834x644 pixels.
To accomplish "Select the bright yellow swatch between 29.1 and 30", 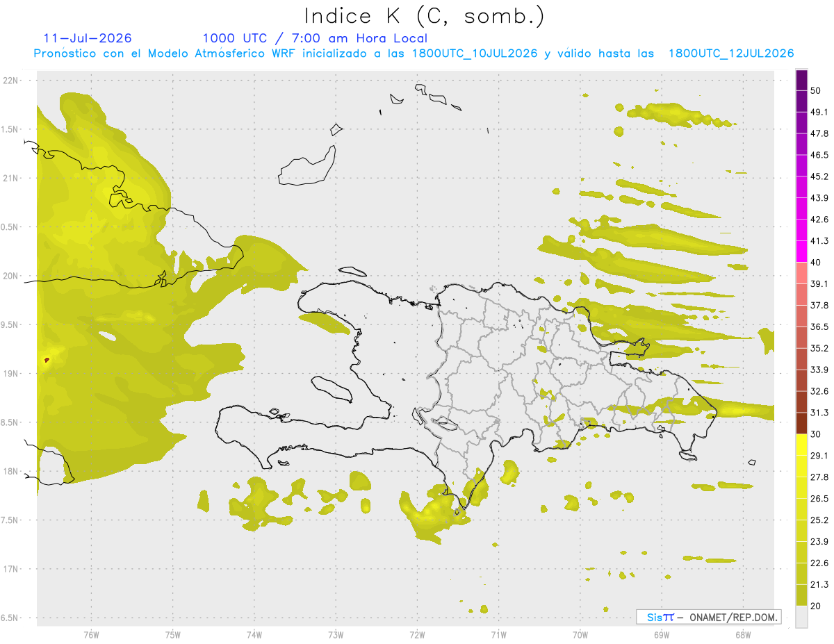I will [x=802, y=445].
